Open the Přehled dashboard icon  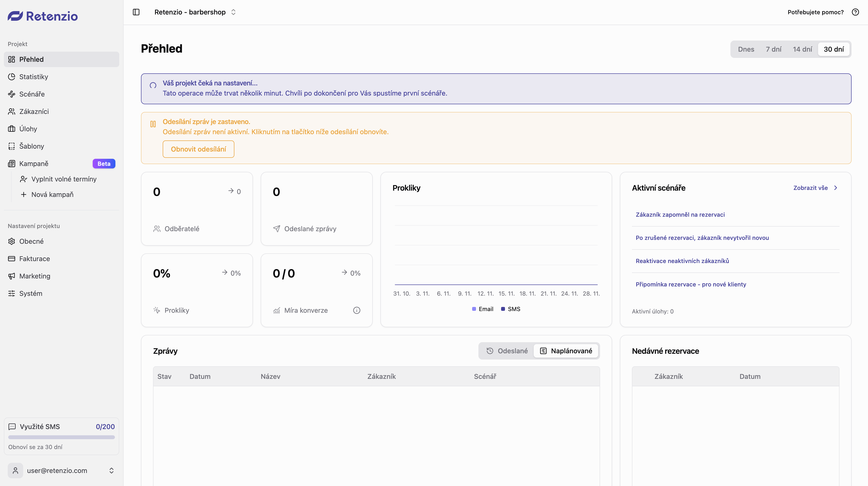[x=11, y=59]
